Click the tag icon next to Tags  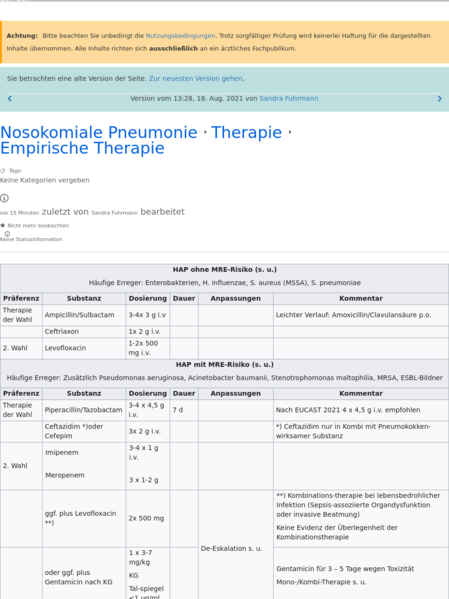[3, 171]
